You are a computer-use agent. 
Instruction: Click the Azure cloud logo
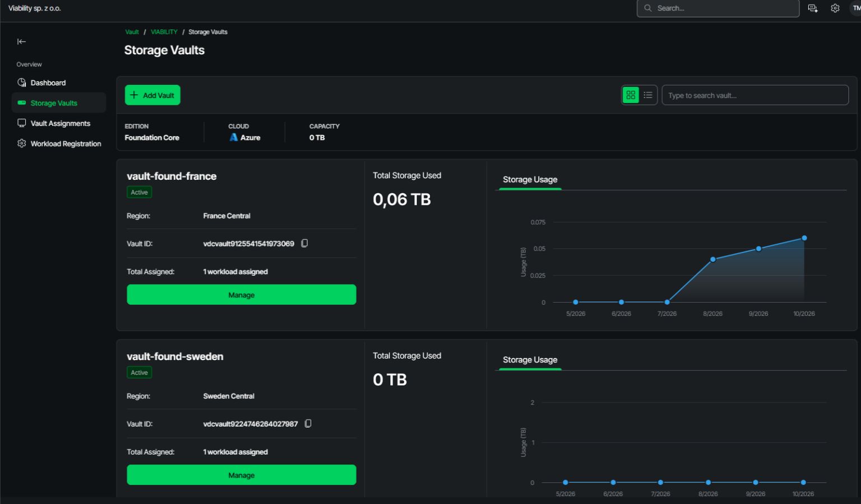click(233, 137)
